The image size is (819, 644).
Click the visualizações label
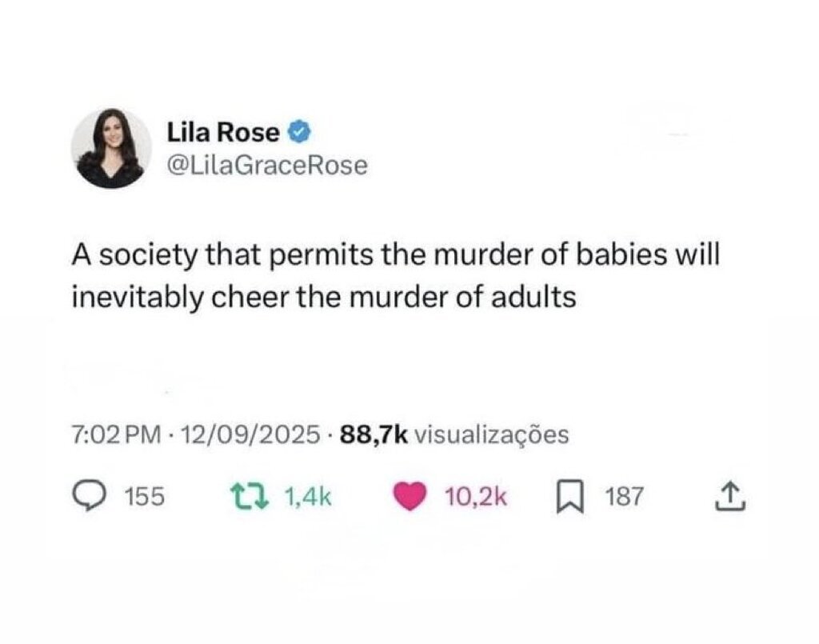click(491, 434)
